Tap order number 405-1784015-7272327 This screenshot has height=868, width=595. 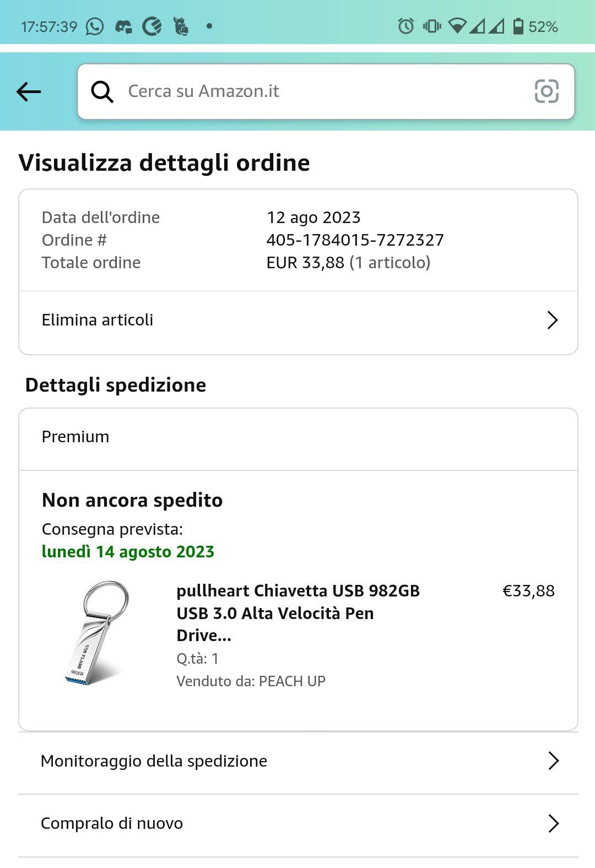pyautogui.click(x=355, y=240)
